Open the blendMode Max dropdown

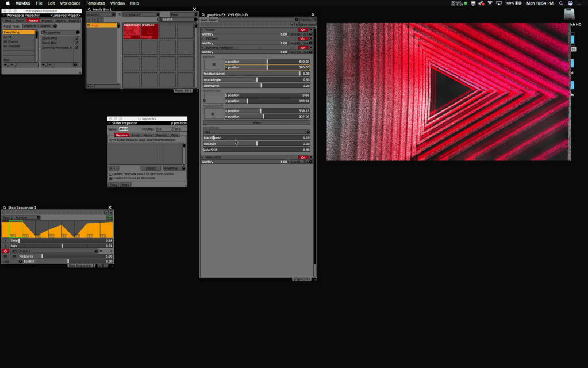click(x=256, y=132)
